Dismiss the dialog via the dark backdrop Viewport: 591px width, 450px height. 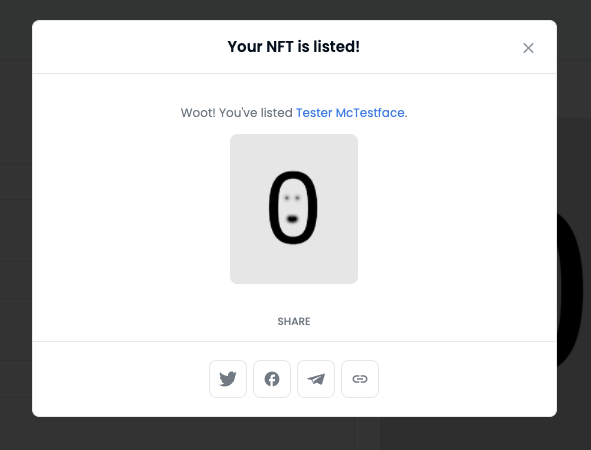294,435
